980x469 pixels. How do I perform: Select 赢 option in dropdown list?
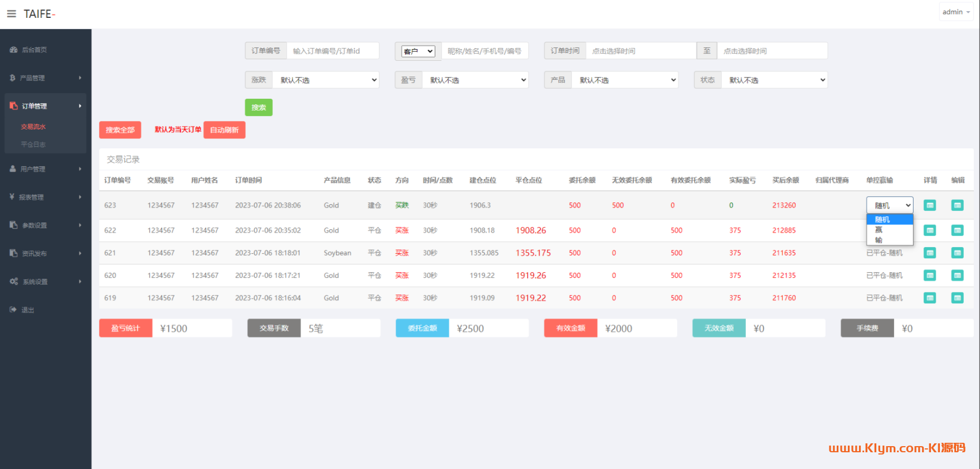pyautogui.click(x=890, y=230)
